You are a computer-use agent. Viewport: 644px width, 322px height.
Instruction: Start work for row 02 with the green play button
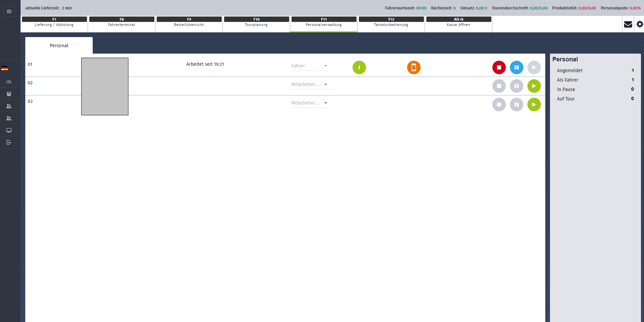point(534,86)
